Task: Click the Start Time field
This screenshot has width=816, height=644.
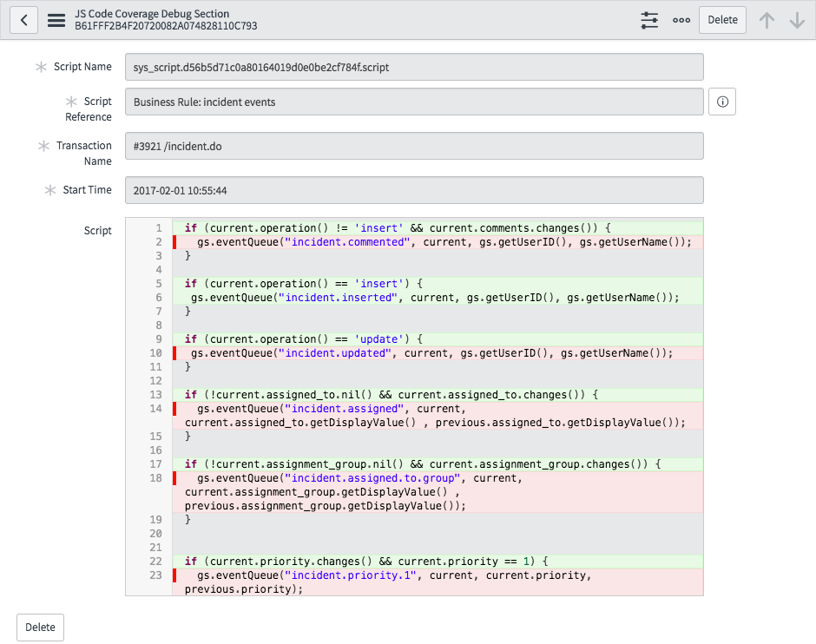Action: pos(414,190)
